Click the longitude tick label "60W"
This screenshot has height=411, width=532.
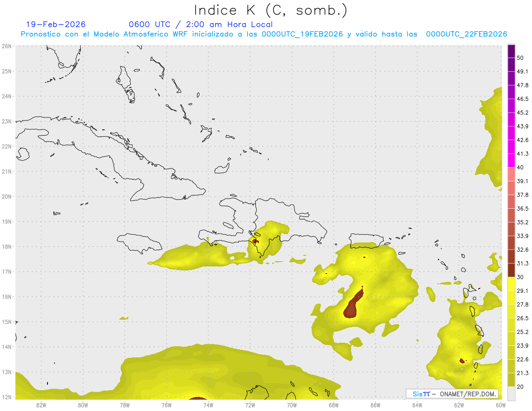tap(501, 405)
